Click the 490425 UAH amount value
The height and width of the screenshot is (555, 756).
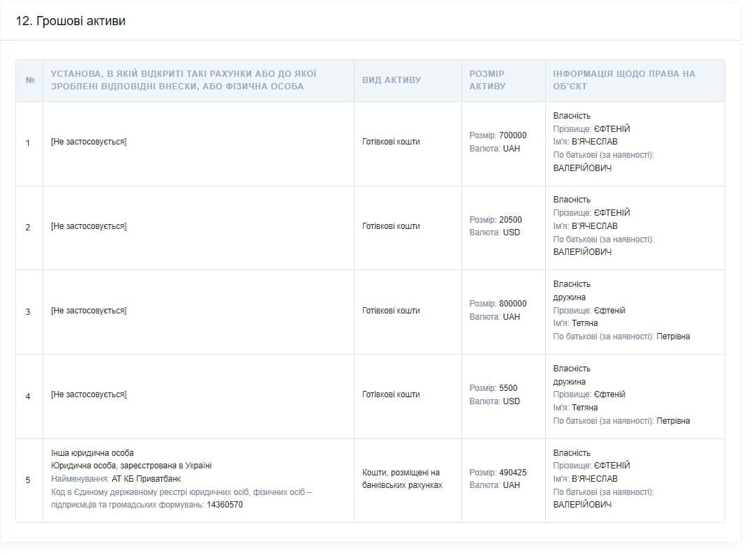click(x=513, y=473)
